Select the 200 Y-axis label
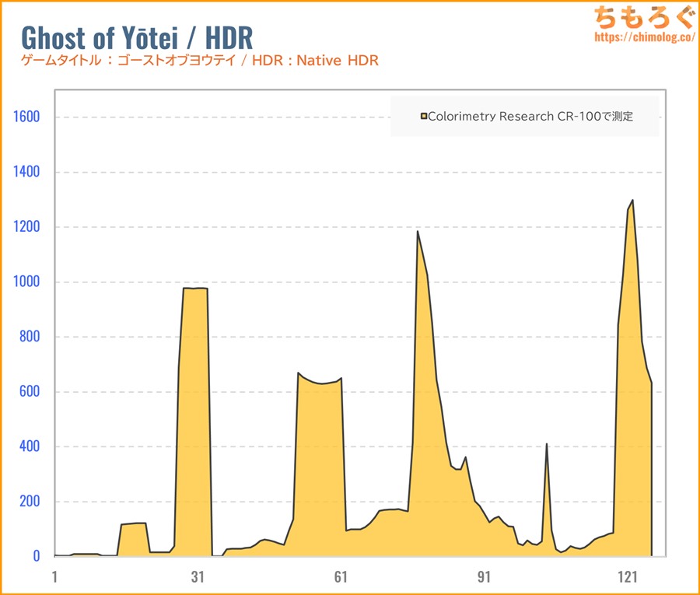Viewport: 700px width, 595px height. point(28,502)
